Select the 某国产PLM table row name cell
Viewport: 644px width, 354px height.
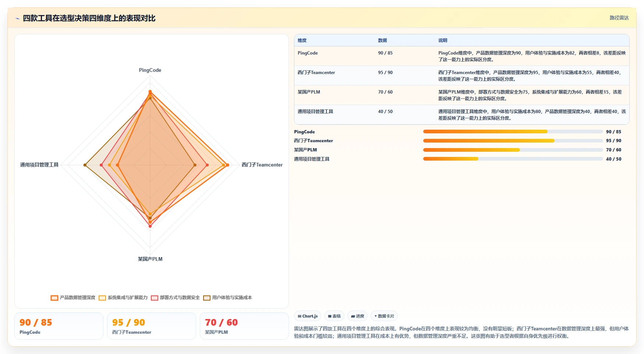coord(335,95)
